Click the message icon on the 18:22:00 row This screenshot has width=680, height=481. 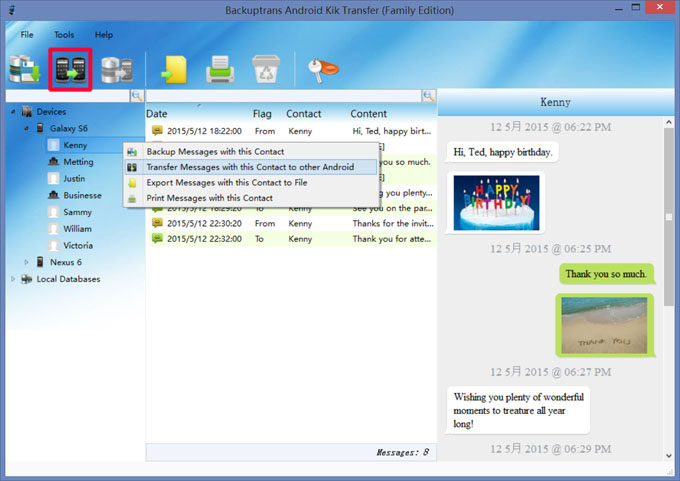[157, 131]
